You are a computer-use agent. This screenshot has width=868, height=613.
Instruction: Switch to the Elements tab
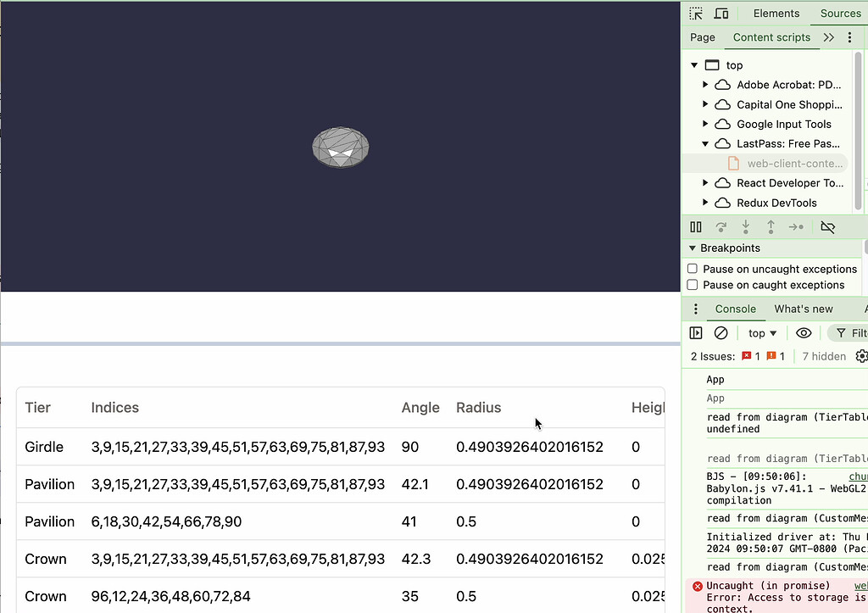(776, 13)
